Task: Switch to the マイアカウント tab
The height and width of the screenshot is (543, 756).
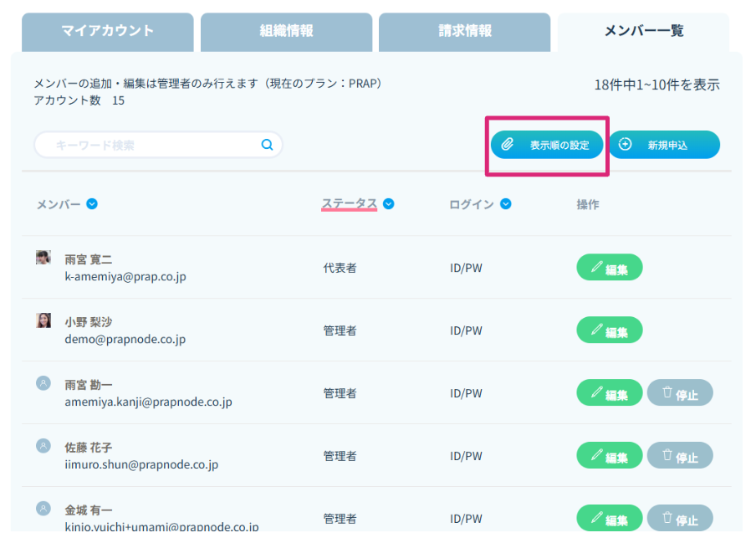Action: click(x=107, y=32)
